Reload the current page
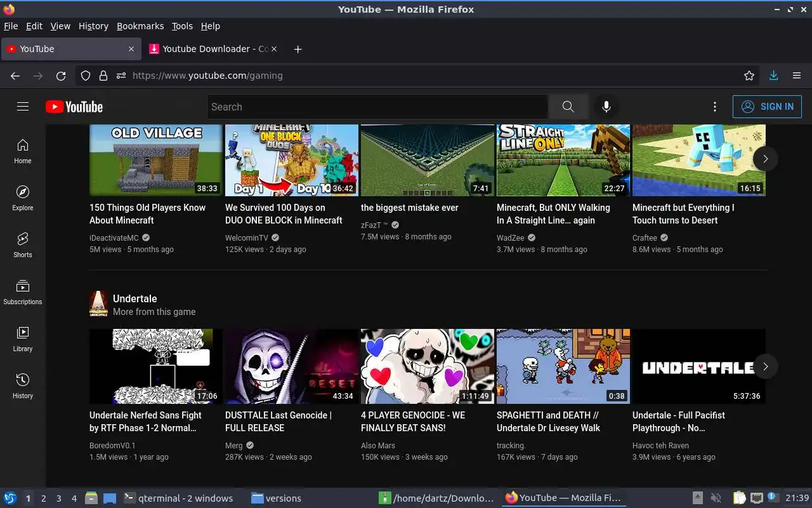The height and width of the screenshot is (508, 812). (x=61, y=76)
